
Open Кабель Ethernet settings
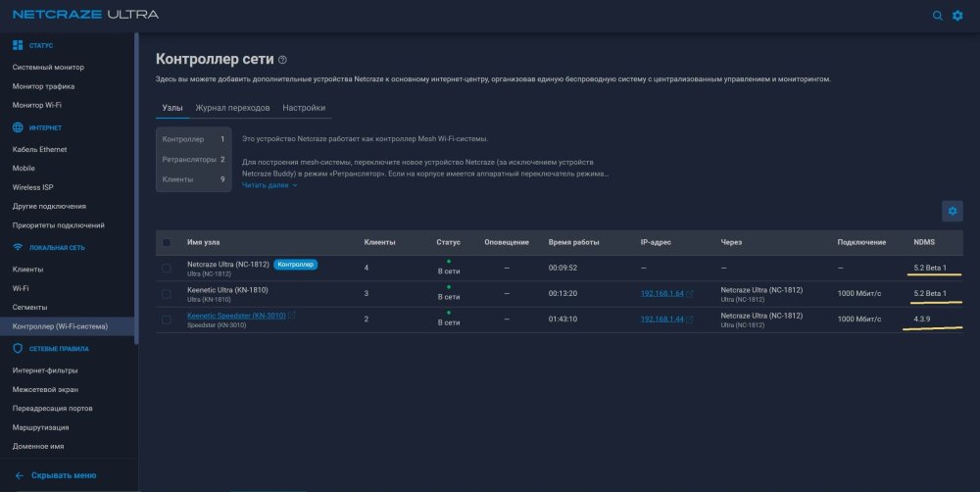pyautogui.click(x=39, y=149)
